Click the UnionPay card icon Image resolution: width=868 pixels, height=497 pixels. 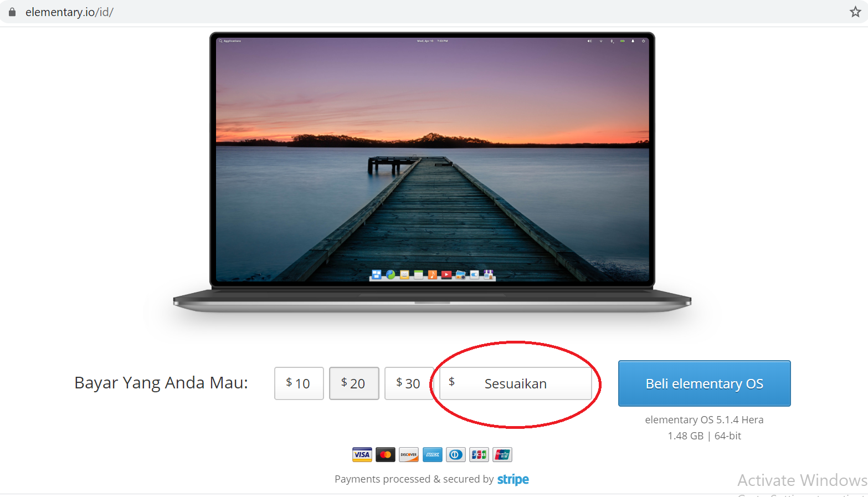point(502,455)
